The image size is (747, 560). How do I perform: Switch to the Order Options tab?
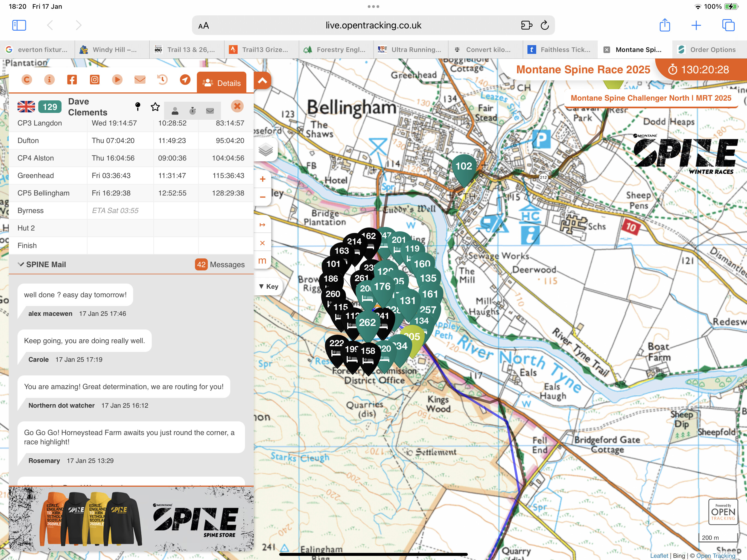point(710,50)
